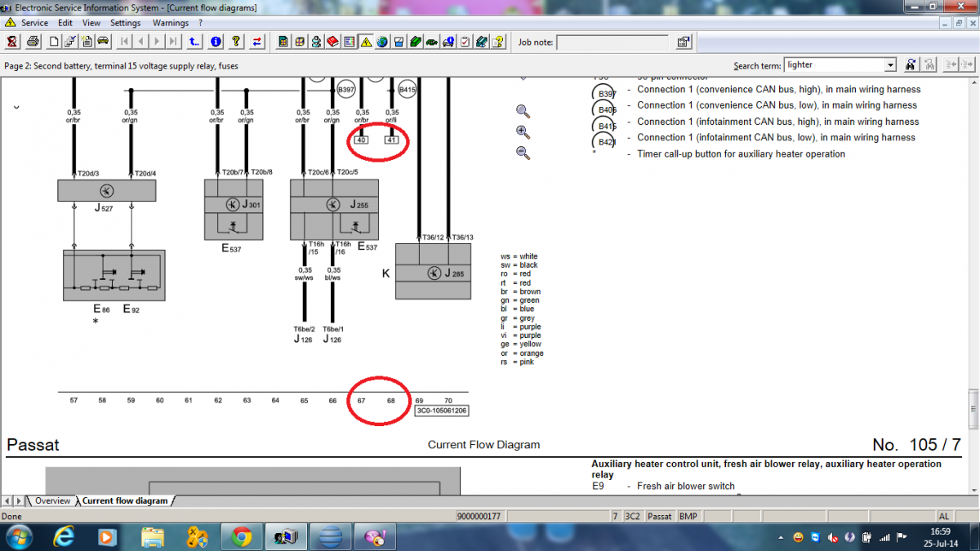The image size is (980, 551).
Task: Click the red crossed-out icon at toolbar start
Action: [12, 42]
